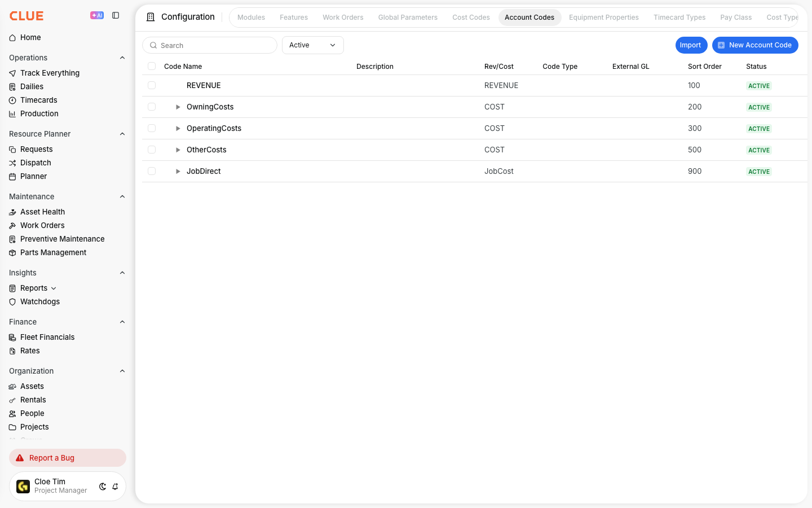Click the Rentals key icon

click(x=12, y=400)
